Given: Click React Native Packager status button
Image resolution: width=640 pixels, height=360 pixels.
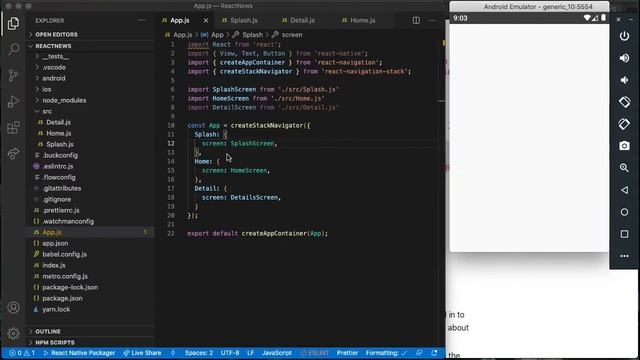Looking at the screenshot, I should pyautogui.click(x=79, y=353).
